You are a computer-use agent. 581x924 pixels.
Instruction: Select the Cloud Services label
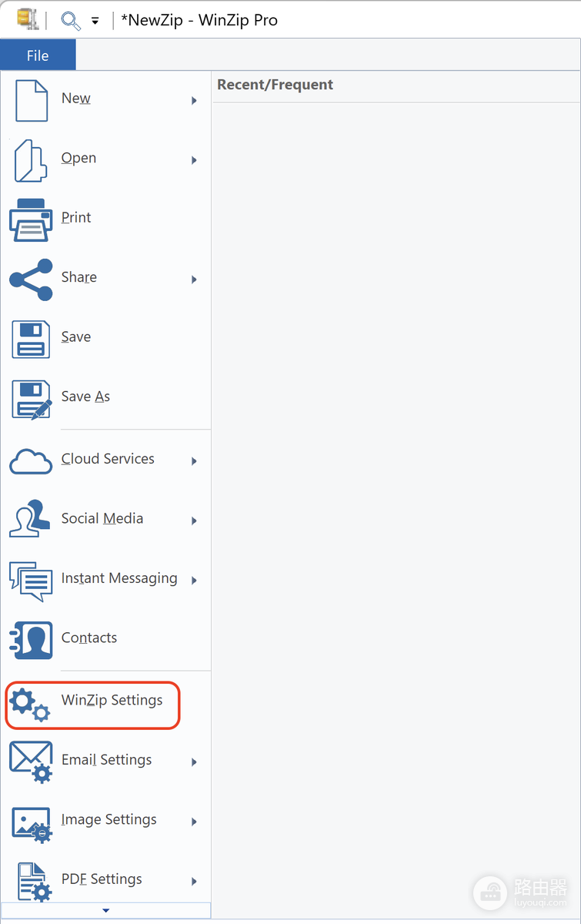(x=108, y=459)
